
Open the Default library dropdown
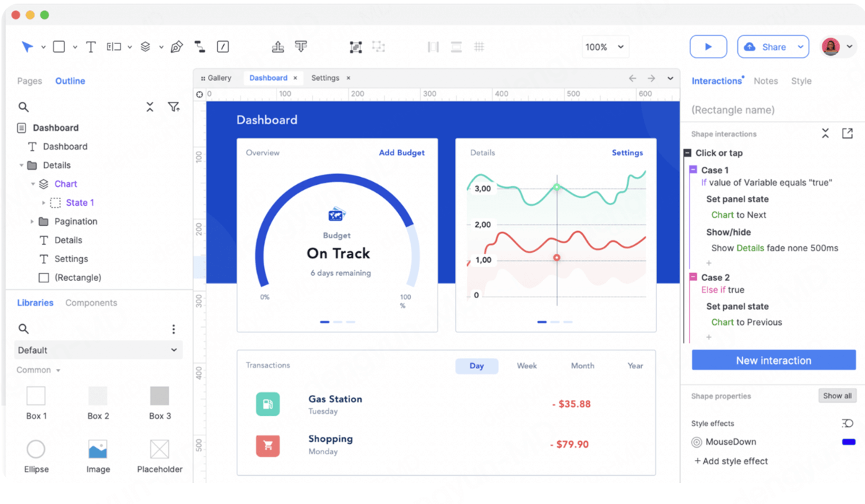pos(98,350)
